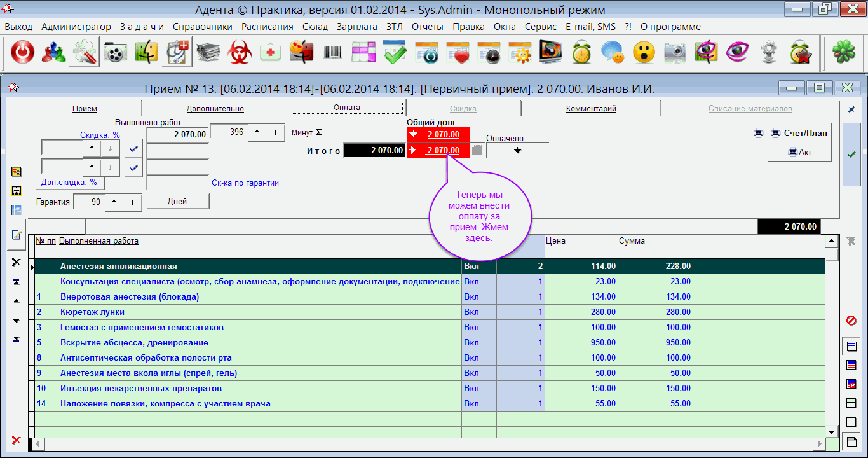
Task: Click the red Итого debt amount 2 070.00
Action: (442, 151)
